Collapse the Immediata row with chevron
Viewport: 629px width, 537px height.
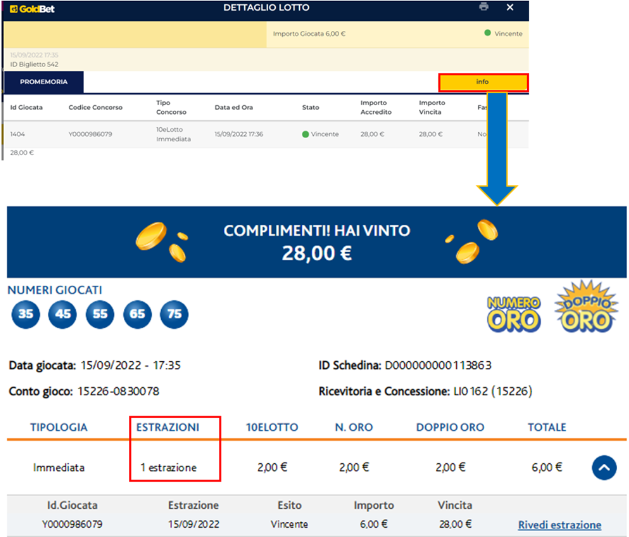tap(603, 467)
